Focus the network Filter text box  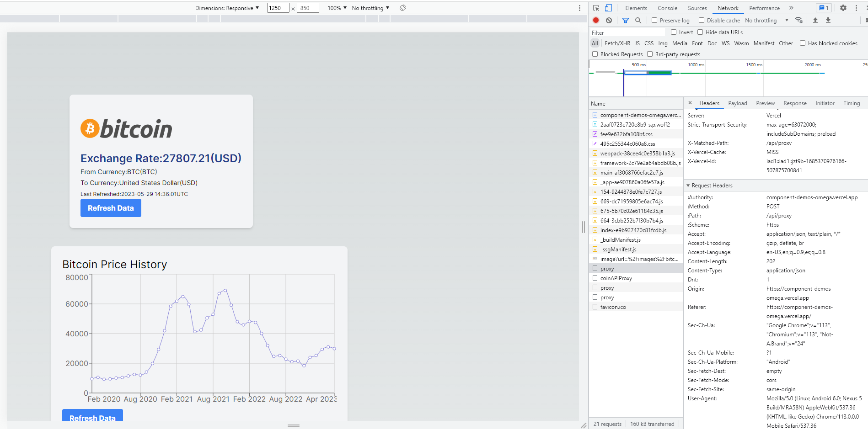pyautogui.click(x=627, y=32)
